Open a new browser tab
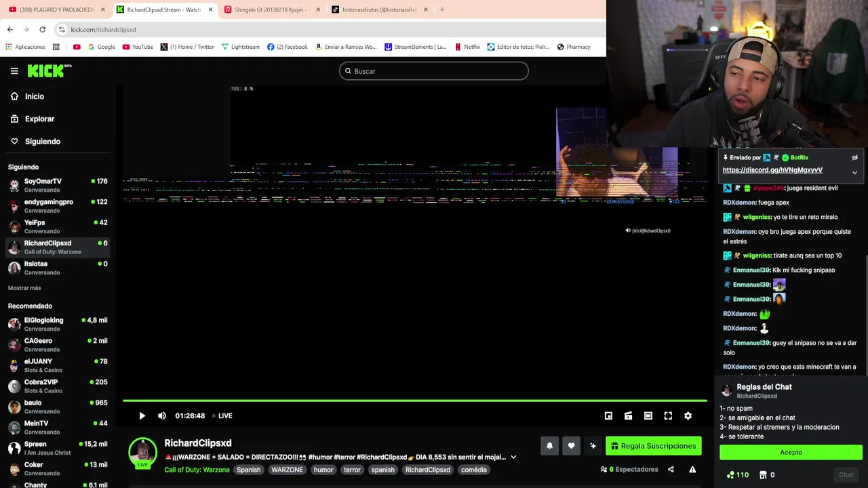 pos(442,9)
